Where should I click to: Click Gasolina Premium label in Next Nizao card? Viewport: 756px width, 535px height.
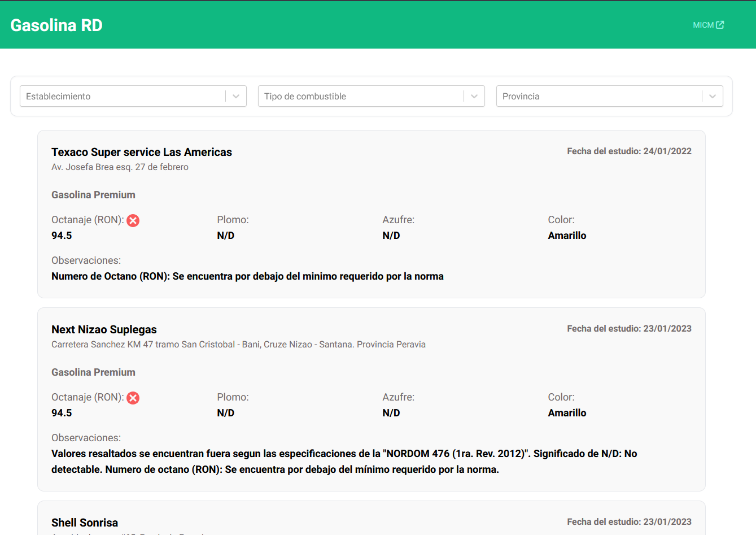tap(93, 372)
